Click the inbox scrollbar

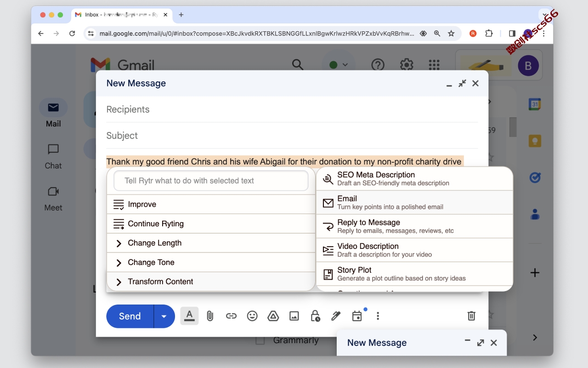(x=513, y=127)
